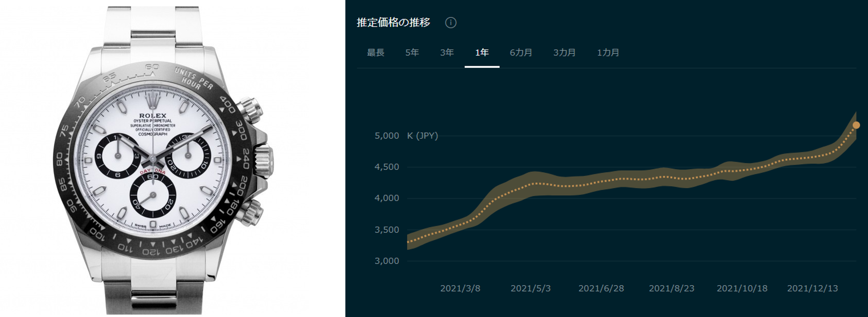868x317 pixels.
Task: Click the 2021/6/28 date label
Action: (601, 288)
